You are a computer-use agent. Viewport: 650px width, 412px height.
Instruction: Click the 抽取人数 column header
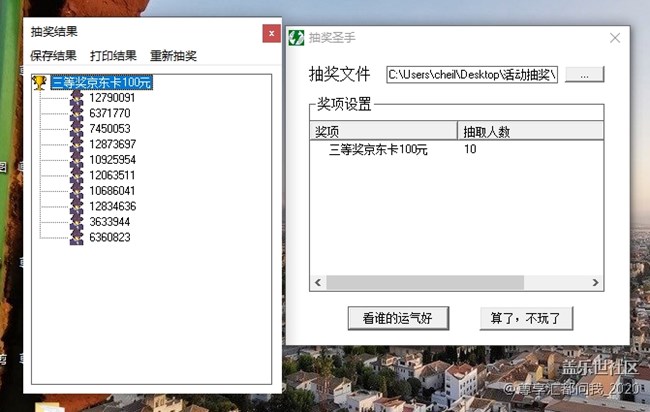(531, 131)
